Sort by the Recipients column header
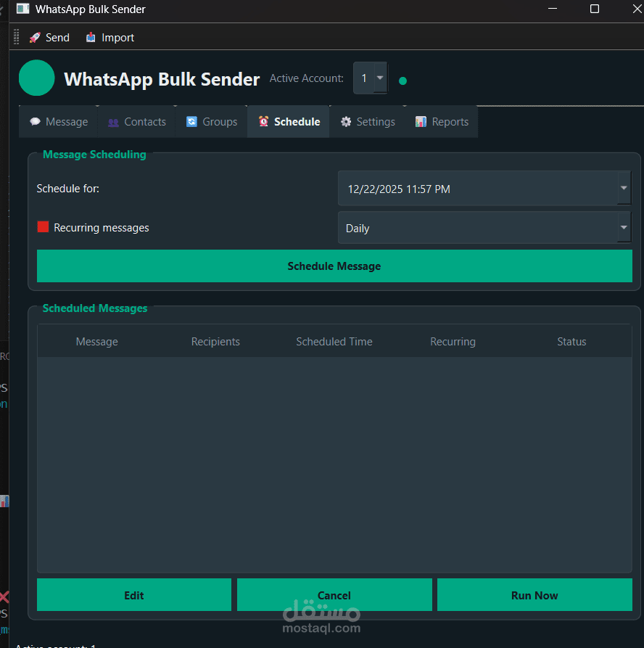Screen dimensions: 644x648 215,342
